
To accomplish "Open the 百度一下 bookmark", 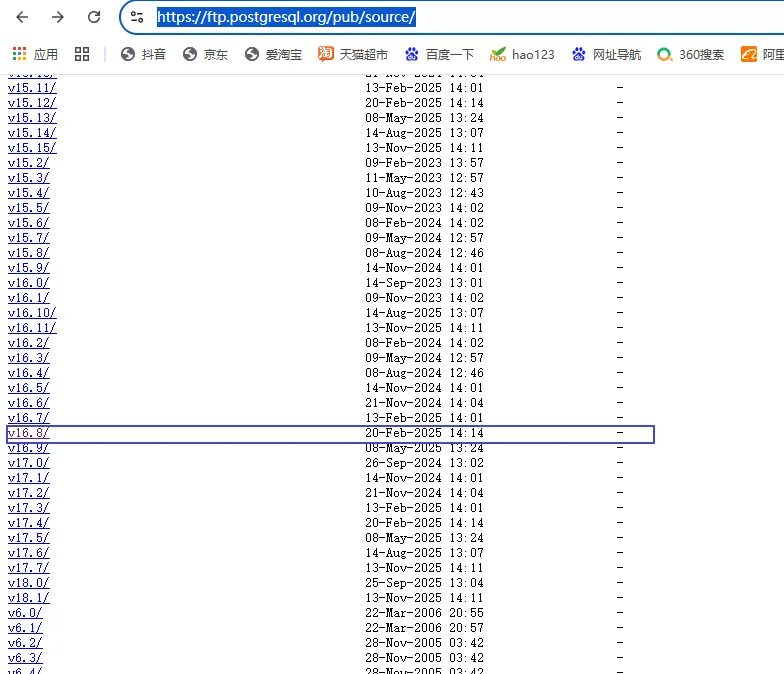I will tap(439, 54).
